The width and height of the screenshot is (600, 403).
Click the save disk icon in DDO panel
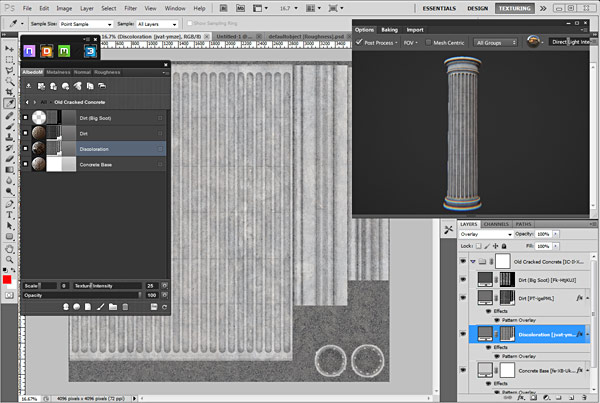point(154,307)
